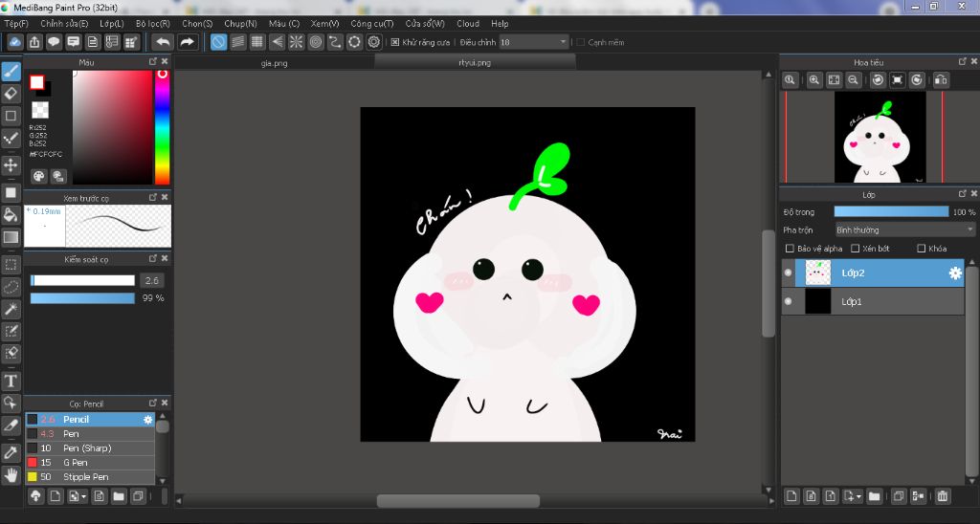This screenshot has width=980, height=524.
Task: Select the Eyedropper tool
Action: pyautogui.click(x=11, y=453)
